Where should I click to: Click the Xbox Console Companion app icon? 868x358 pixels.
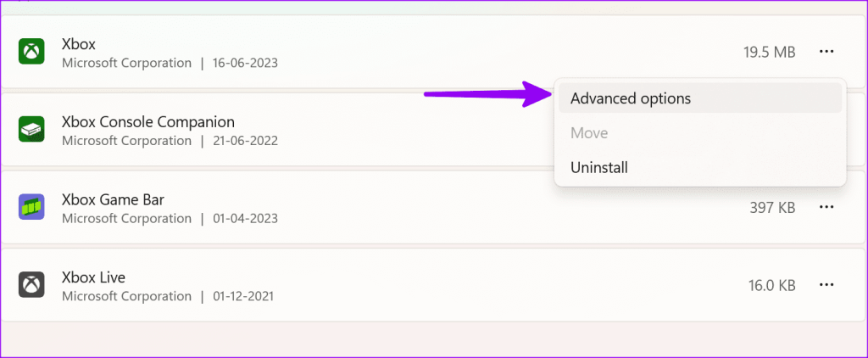(31, 130)
